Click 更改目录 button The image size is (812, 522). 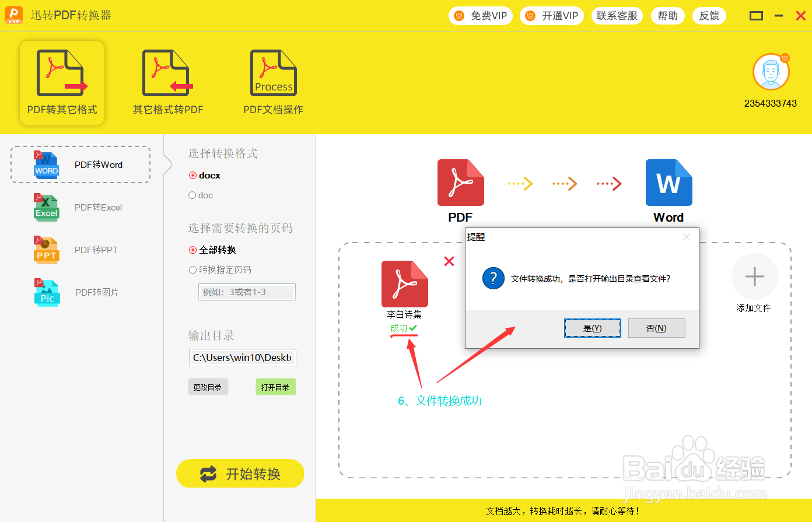[x=208, y=387]
